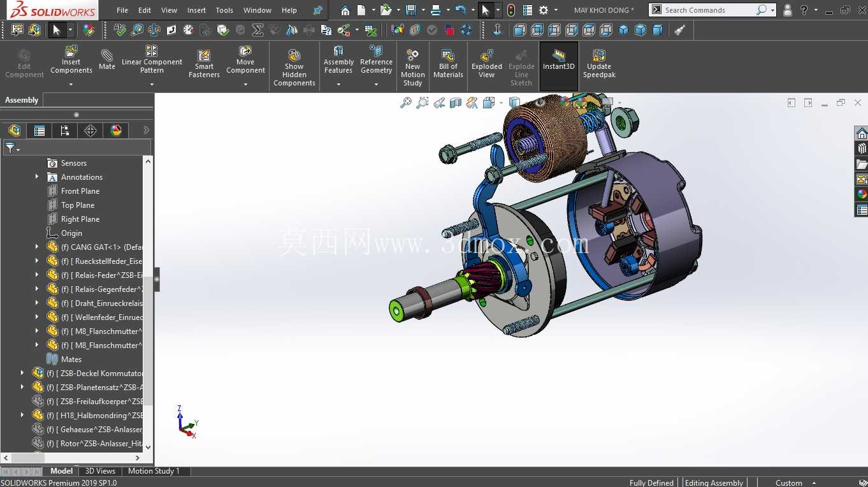Open the Insert menu
The width and height of the screenshot is (868, 487).
click(196, 10)
